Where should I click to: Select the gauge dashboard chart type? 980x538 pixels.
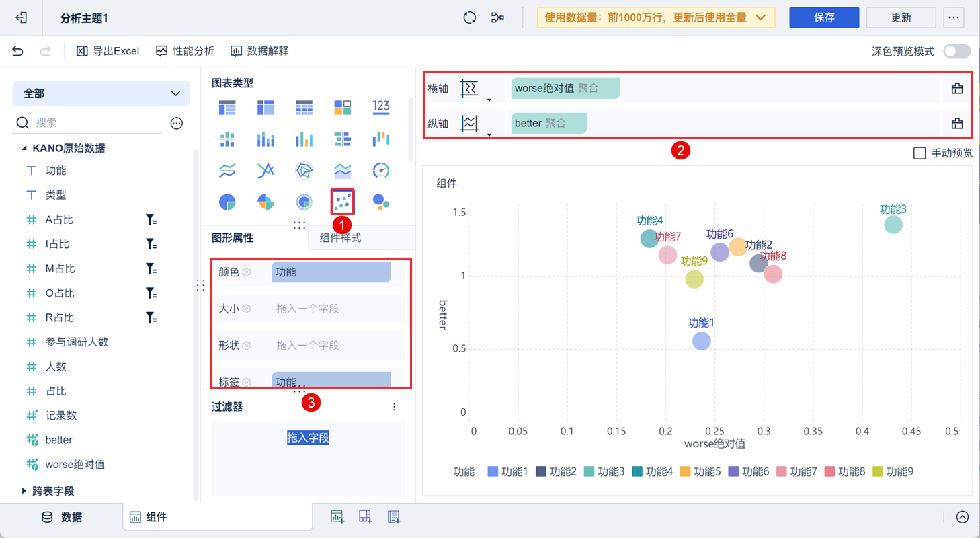[381, 171]
